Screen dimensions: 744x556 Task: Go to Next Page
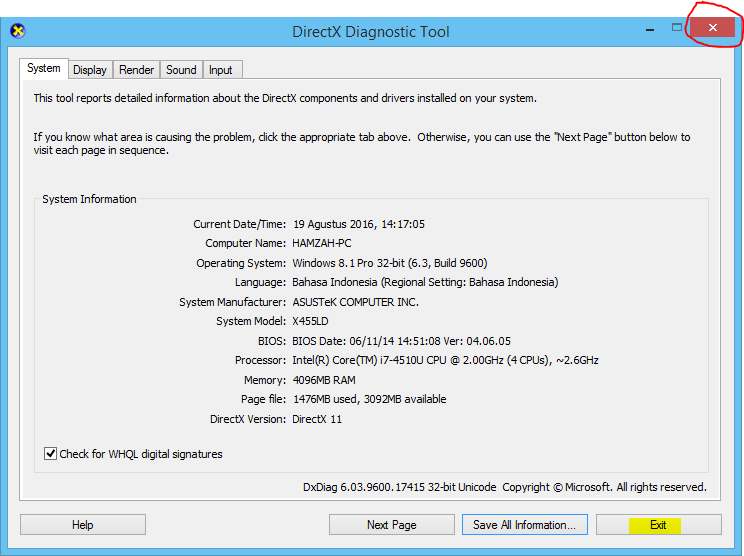(391, 525)
